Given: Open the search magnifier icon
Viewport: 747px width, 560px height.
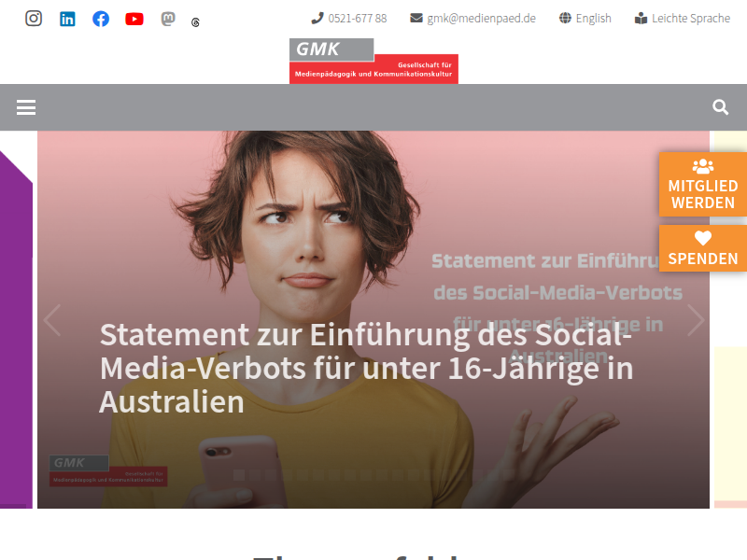Looking at the screenshot, I should pos(720,107).
